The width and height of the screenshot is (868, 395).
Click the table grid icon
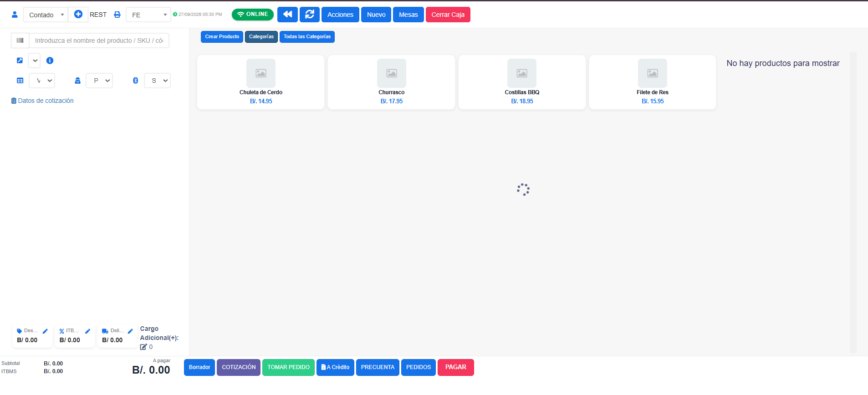pos(20,81)
